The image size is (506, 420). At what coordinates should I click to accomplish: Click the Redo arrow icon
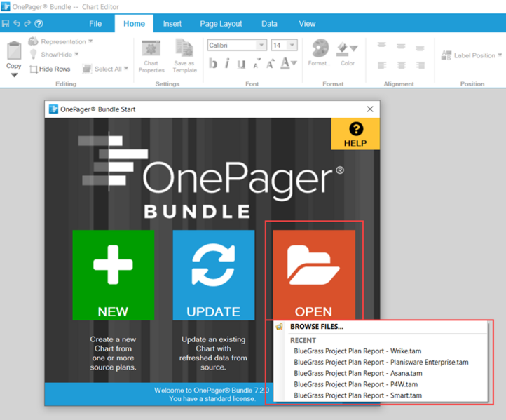(27, 23)
